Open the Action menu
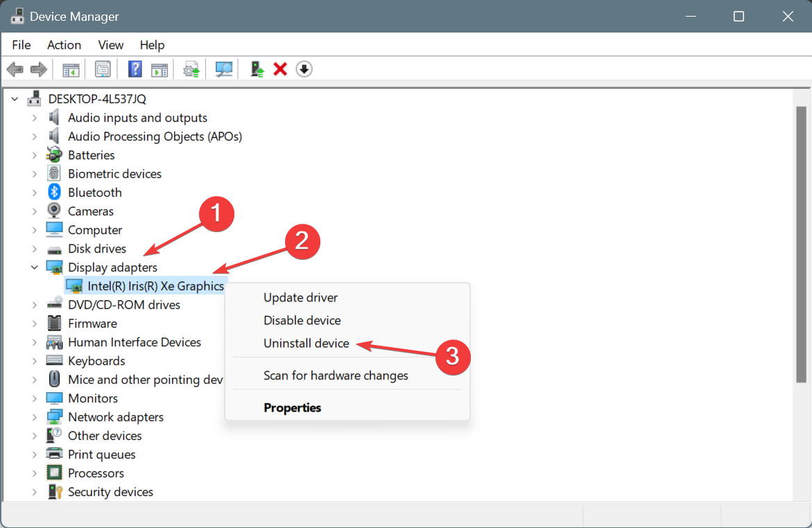The height and width of the screenshot is (528, 812). pyautogui.click(x=64, y=45)
